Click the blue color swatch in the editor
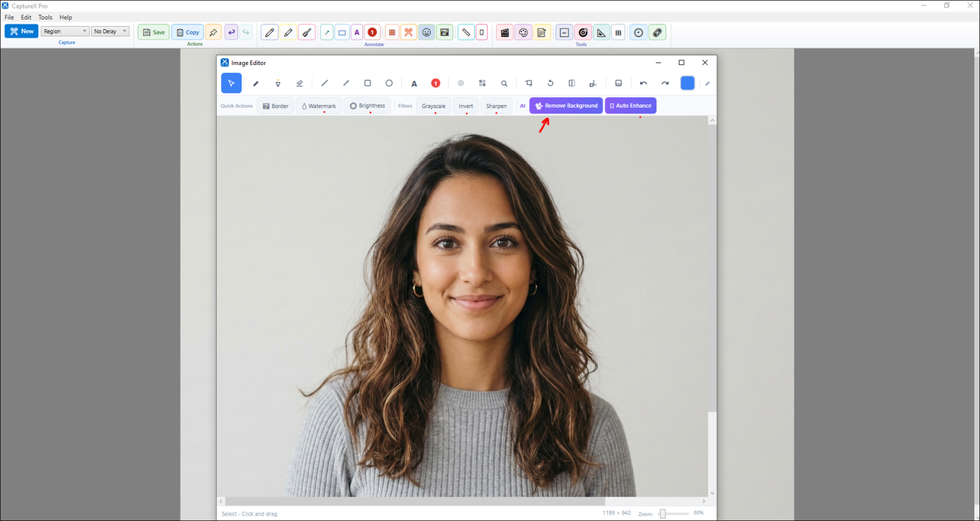 pyautogui.click(x=687, y=83)
